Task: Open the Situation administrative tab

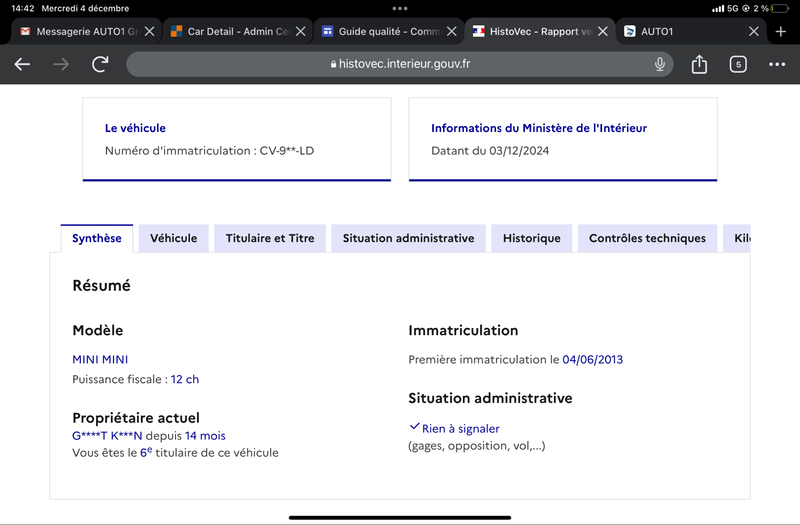Action: [408, 238]
